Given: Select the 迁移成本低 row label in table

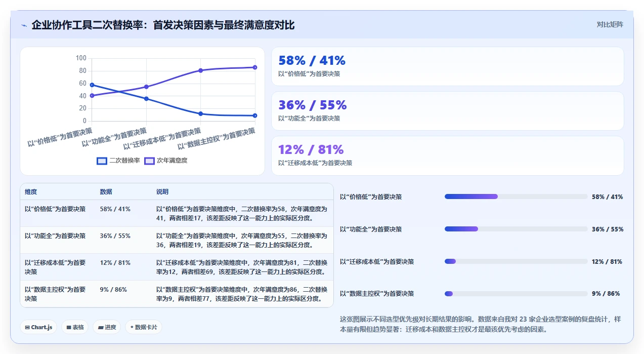Looking at the screenshot, I should [55, 267].
